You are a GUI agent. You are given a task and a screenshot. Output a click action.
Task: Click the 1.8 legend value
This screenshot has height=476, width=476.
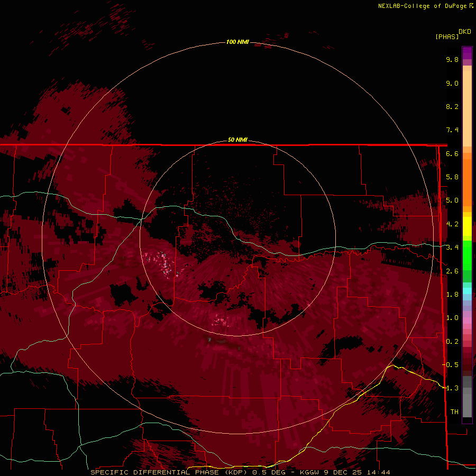(x=452, y=295)
